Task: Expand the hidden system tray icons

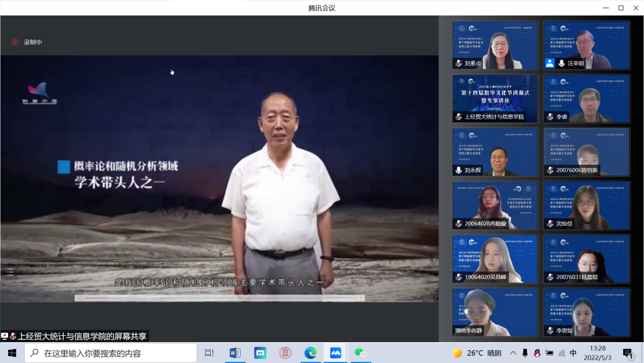Action: tap(513, 353)
